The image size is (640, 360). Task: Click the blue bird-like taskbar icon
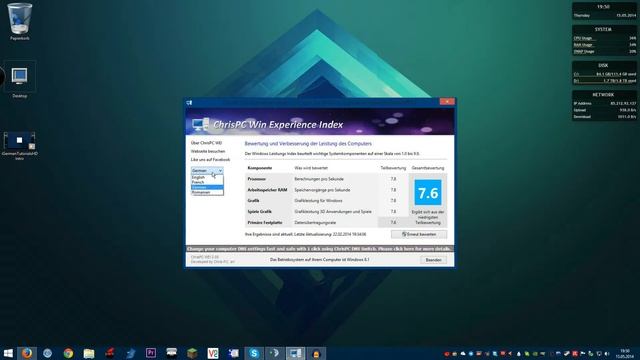pyautogui.click(x=130, y=353)
